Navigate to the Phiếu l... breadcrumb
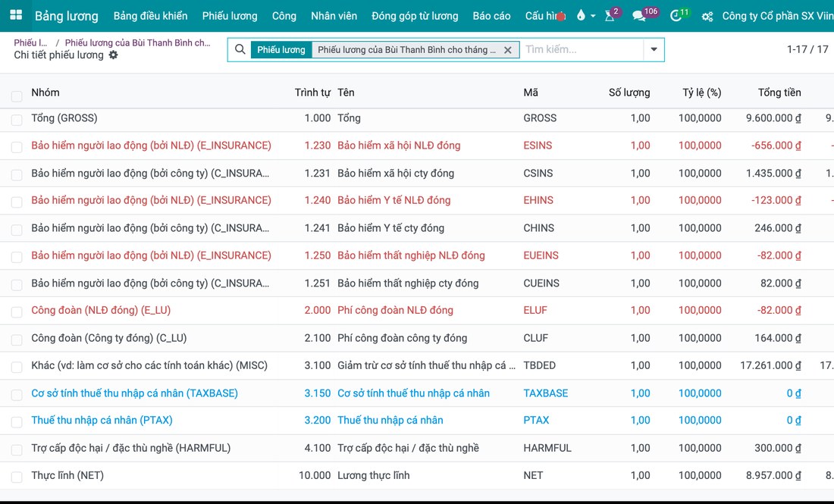Viewport: 834px width, 504px height. click(30, 42)
